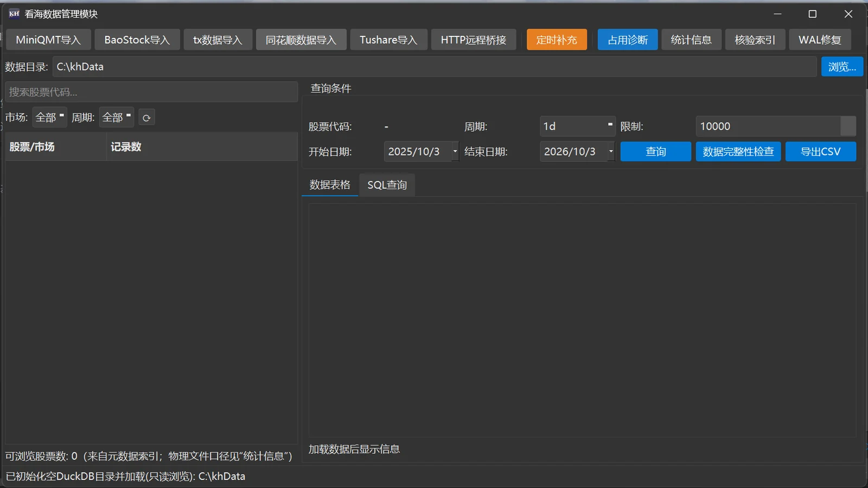Open HTTP远程桥接 settings
Screen dimensions: 868x488
474,40
